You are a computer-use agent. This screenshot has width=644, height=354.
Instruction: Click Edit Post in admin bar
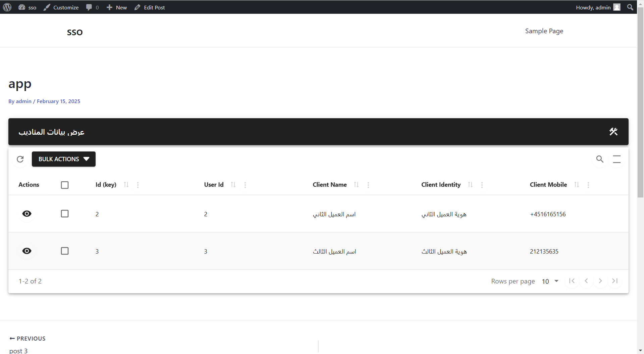point(150,7)
